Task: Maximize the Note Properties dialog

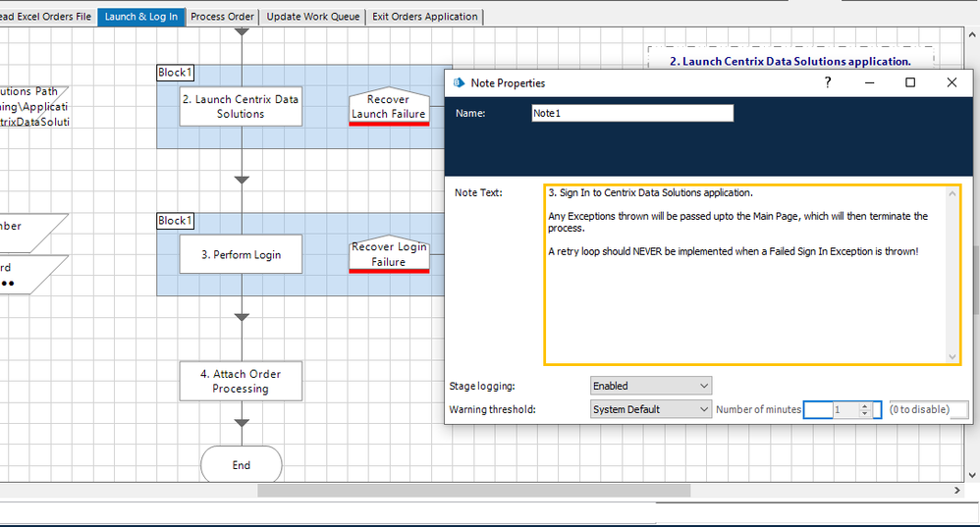Action: (910, 83)
